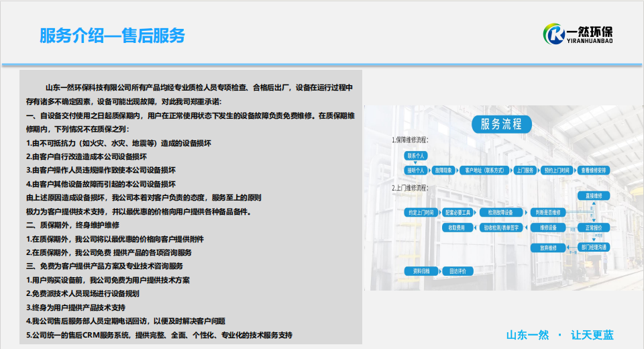Click the slide title 服务介绍—售后服务
The height and width of the screenshot is (349, 644).
pyautogui.click(x=112, y=36)
